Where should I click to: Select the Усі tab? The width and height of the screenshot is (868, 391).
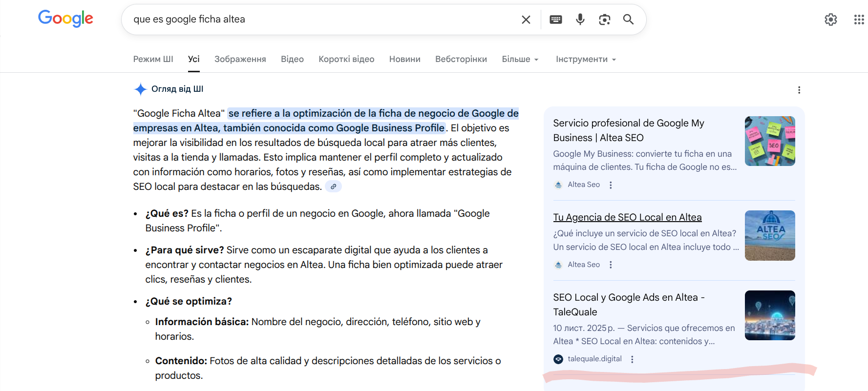(x=194, y=59)
